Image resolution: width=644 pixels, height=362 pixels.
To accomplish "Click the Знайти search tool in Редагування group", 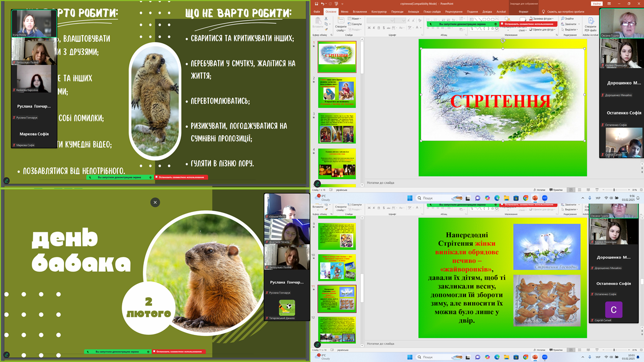I will point(568,19).
